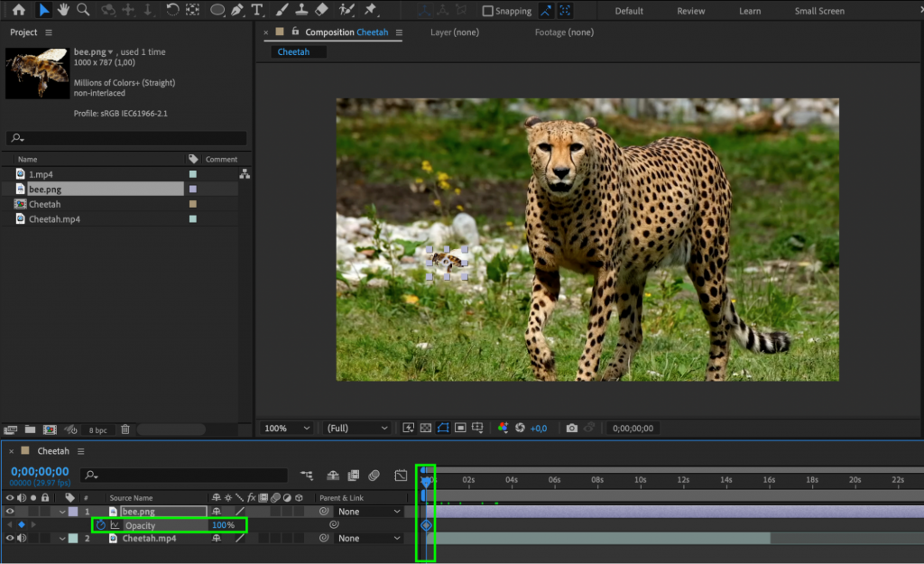Toggle the Opacity stopwatch for bee.png
The height and width of the screenshot is (564, 924).
[x=99, y=525]
